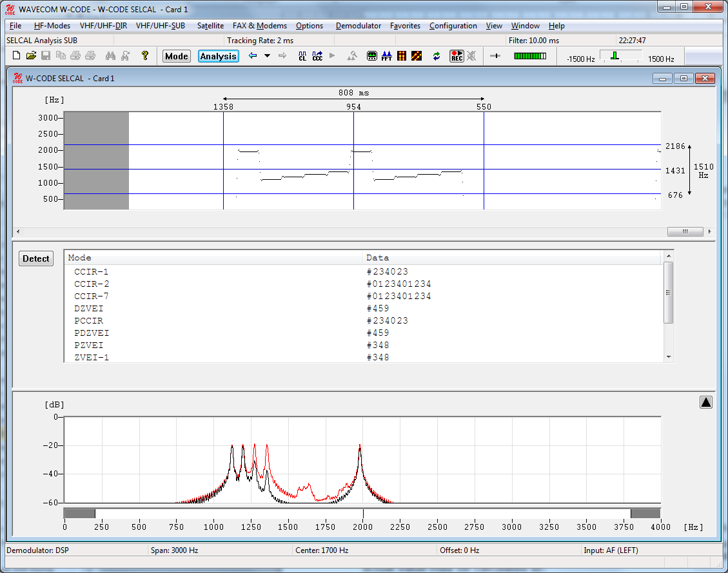Screen dimensions: 728x573
Task: Open the Window menu
Action: click(525, 26)
